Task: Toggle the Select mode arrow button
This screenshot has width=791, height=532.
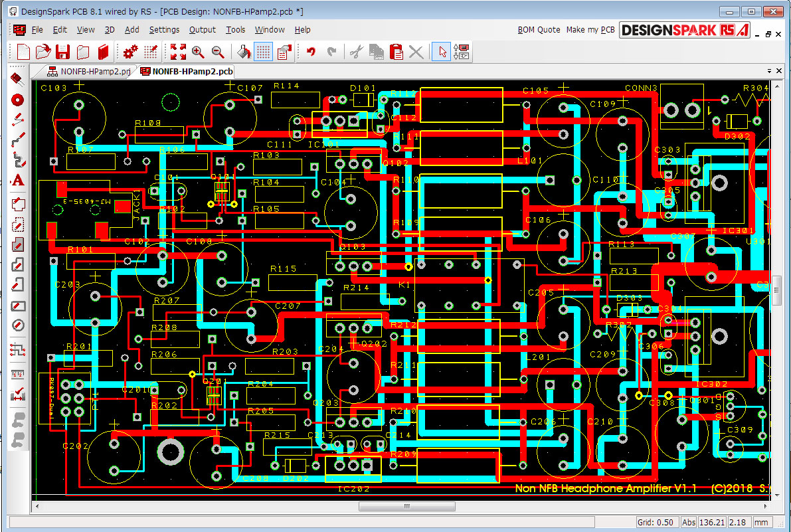Action: coord(440,52)
